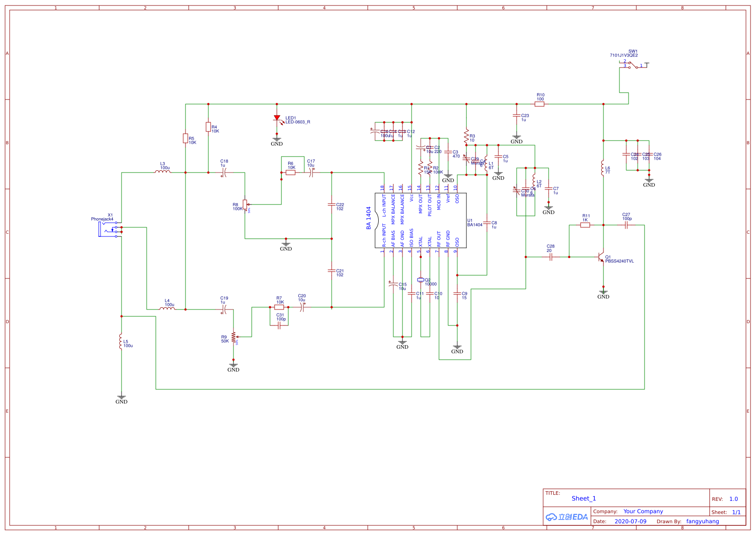Click capacitor C9 symbol
756x535 pixels.
[457, 294]
